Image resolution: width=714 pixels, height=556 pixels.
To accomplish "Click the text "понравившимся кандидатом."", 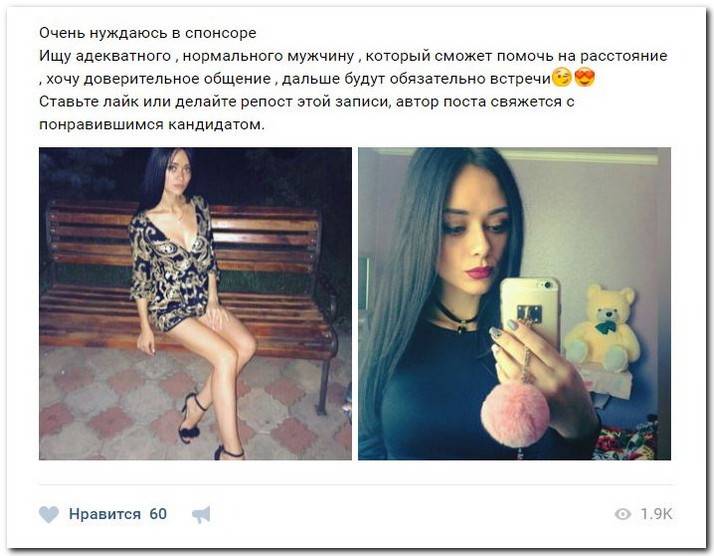I will (152, 124).
